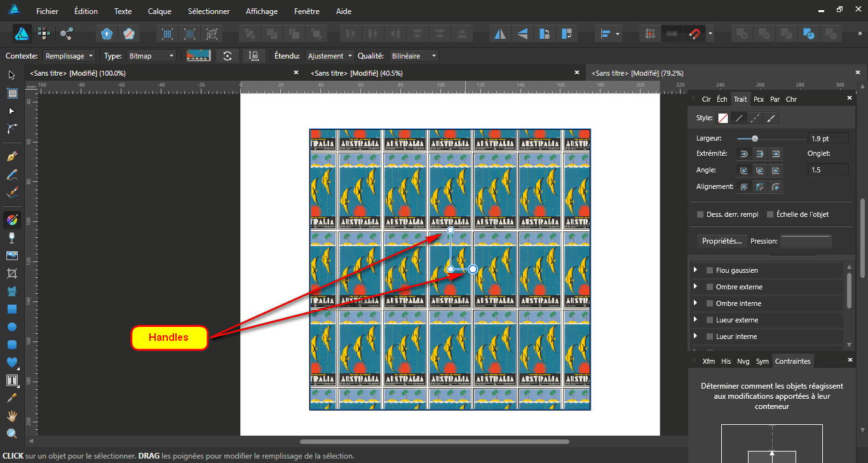The image size is (868, 463).
Task: Select the Pencil tool
Action: point(11,174)
